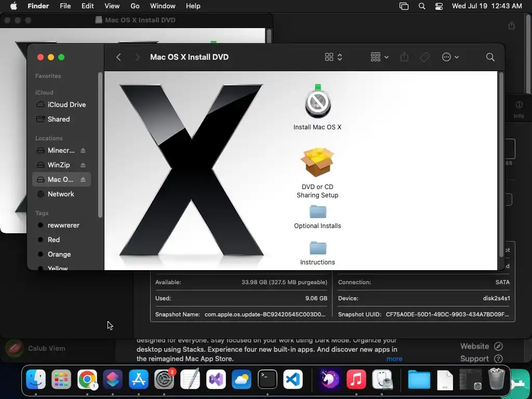The width and height of the screenshot is (532, 399).
Task: Open the Group By options dropdown
Action: pos(379,57)
